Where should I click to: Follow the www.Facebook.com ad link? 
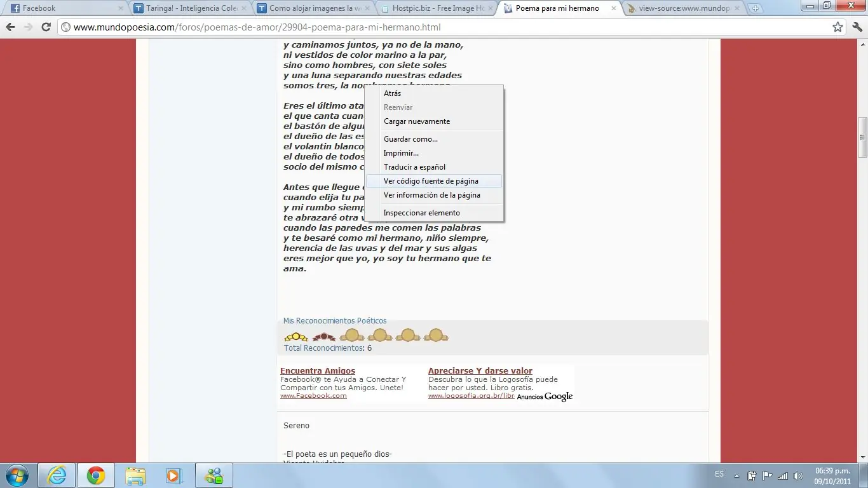point(313,395)
